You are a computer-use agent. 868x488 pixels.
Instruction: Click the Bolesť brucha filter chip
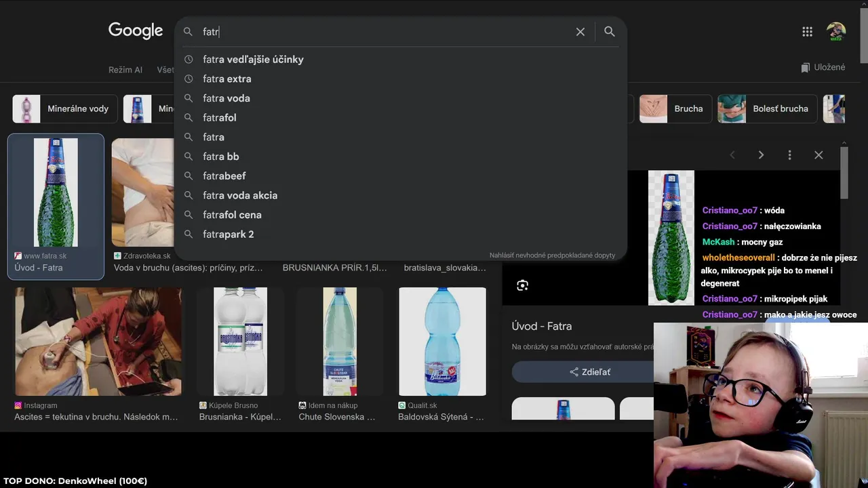[x=767, y=108]
